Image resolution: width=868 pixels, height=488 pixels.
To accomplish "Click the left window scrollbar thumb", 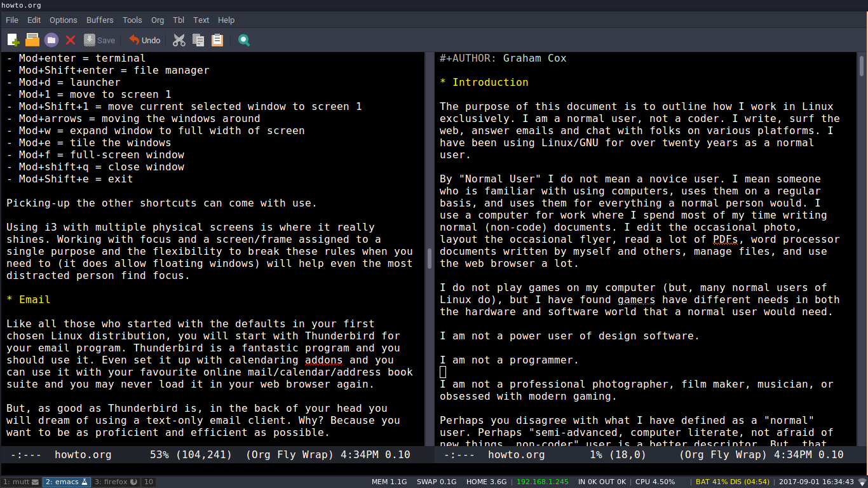I will [429, 259].
